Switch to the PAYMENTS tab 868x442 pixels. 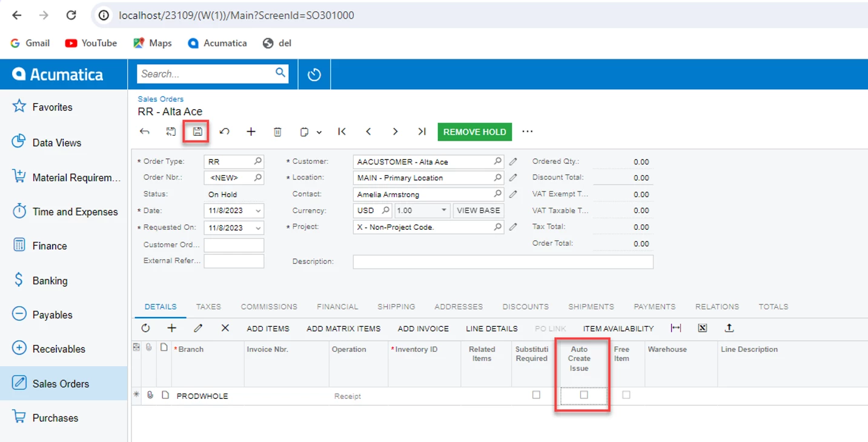click(x=655, y=307)
